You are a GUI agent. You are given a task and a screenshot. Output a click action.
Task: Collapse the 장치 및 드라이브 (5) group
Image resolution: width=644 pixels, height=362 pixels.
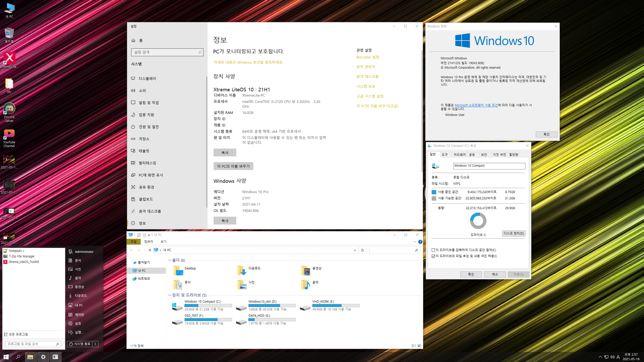[170, 295]
